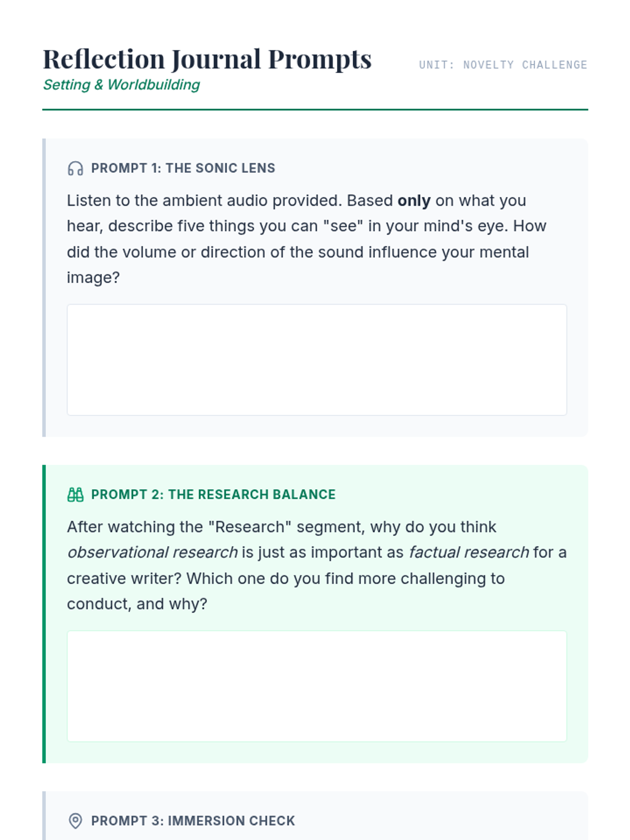This screenshot has height=840, width=630.
Task: Click the green left border of Prompt 2 card
Action: [44, 614]
